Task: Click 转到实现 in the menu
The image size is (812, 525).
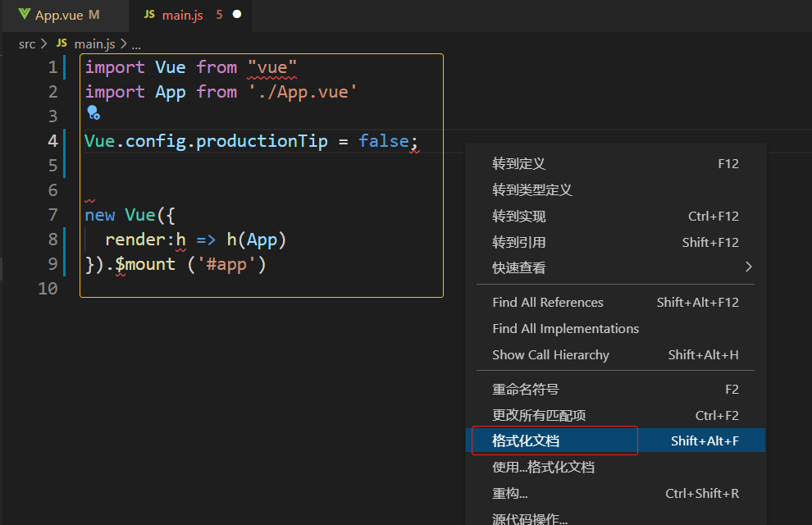Action: click(x=518, y=216)
